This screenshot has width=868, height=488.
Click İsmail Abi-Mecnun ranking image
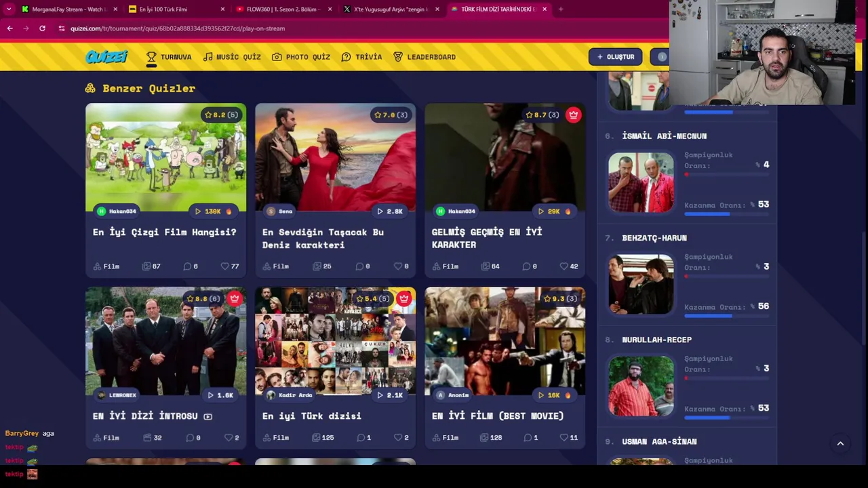641,182
